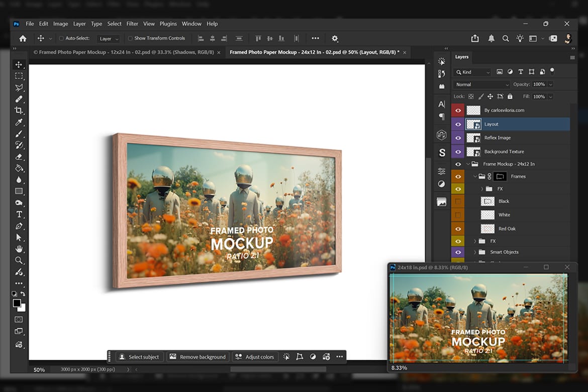The height and width of the screenshot is (392, 588).
Task: Filter layers by type (T) icon
Action: click(x=521, y=72)
